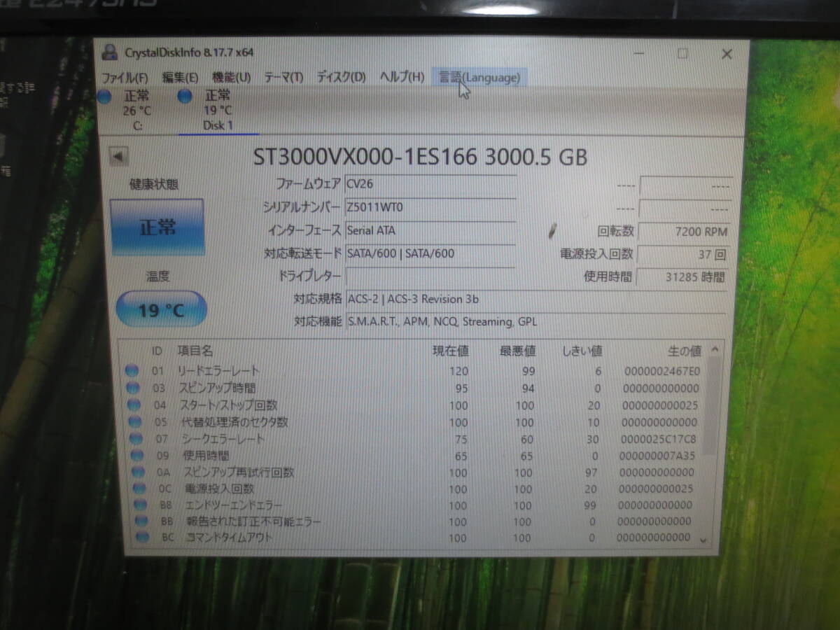This screenshot has height=630, width=840.
Task: Select the C: drive tab at 26 °C
Action: 137,111
